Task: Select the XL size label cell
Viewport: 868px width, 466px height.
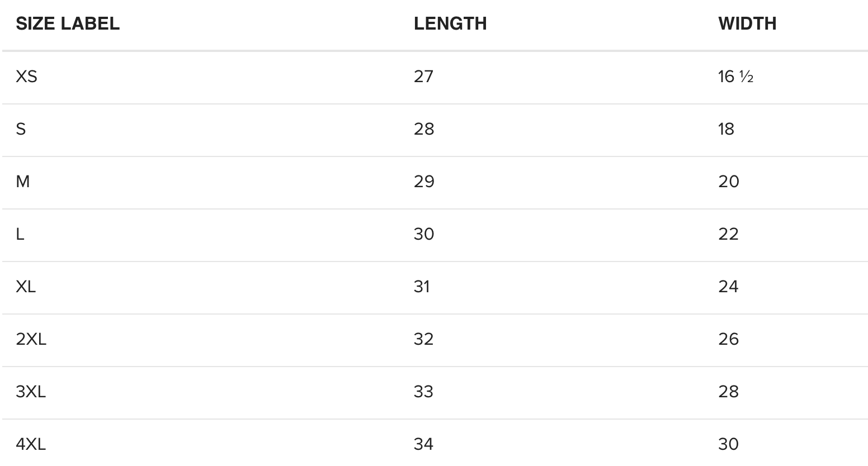Action: [26, 287]
